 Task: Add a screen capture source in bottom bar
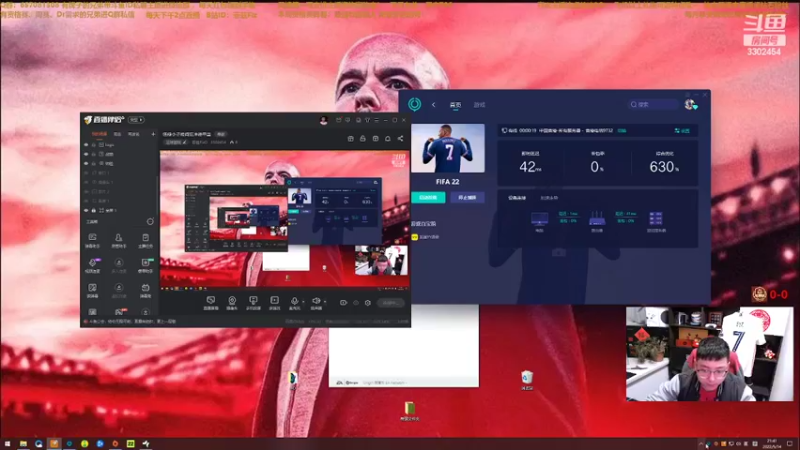click(211, 303)
